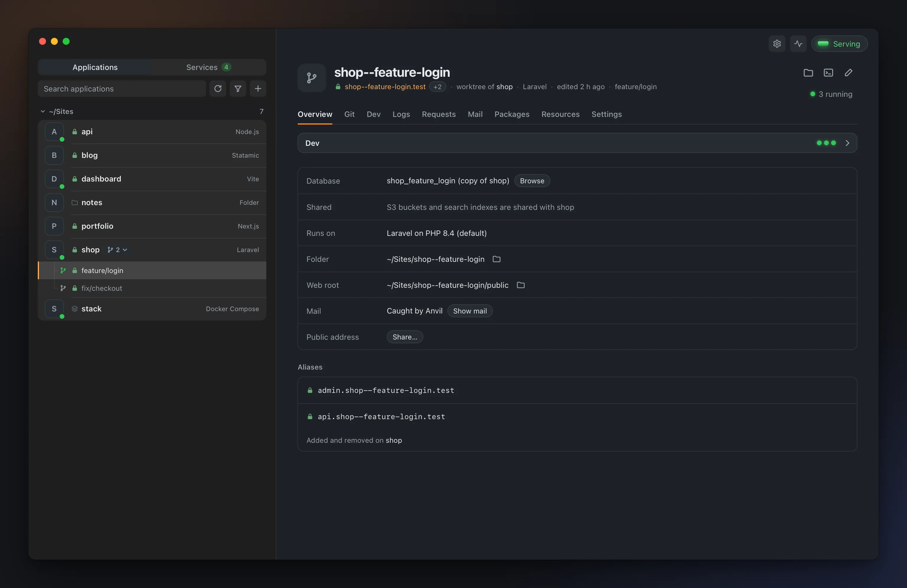This screenshot has height=588, width=907.
Task: Open terminal icon in header
Action: [x=828, y=73]
